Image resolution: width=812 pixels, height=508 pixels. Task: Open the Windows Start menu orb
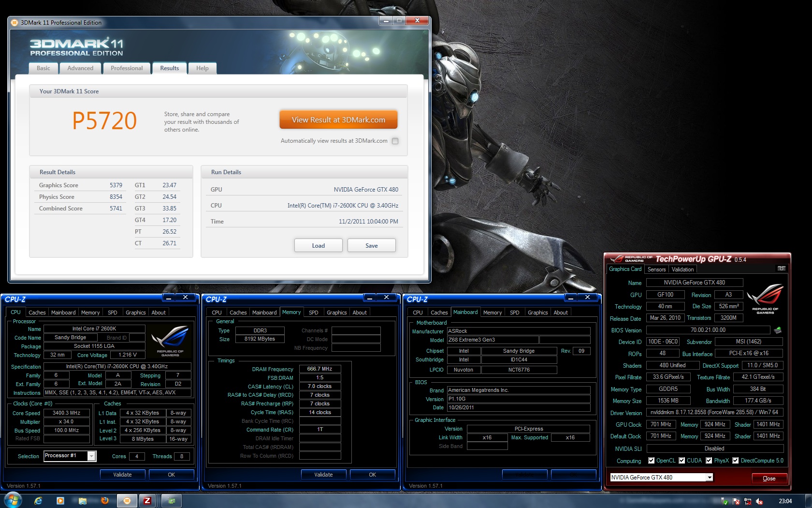pos(13,500)
